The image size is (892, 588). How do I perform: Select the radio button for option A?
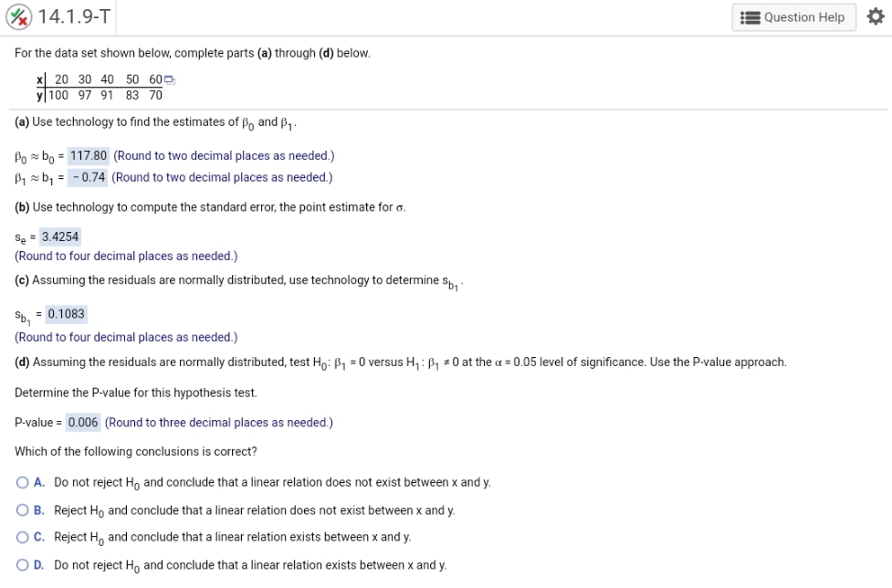pos(21,482)
